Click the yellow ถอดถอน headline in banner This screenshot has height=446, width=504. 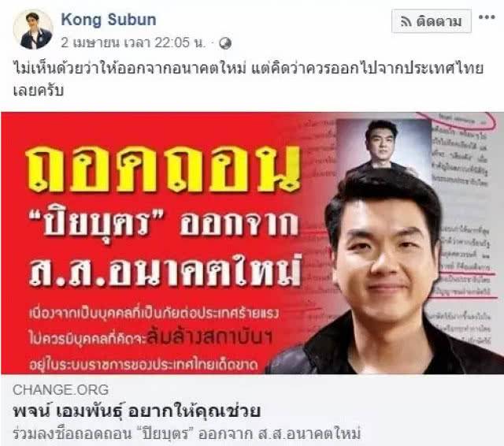click(x=163, y=169)
